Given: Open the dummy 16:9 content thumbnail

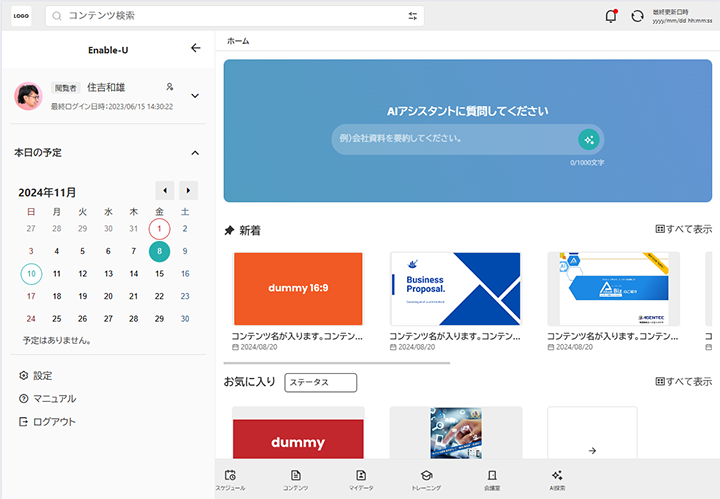Looking at the screenshot, I should click(x=298, y=288).
